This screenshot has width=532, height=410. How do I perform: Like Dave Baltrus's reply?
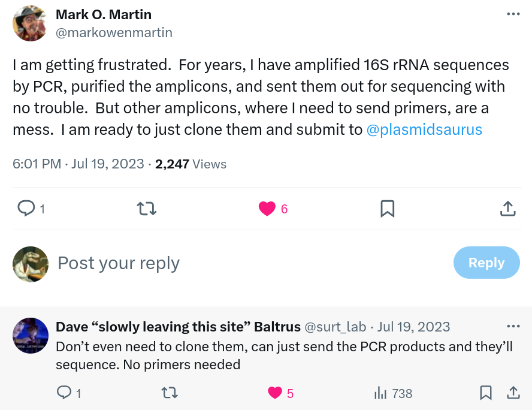(275, 393)
